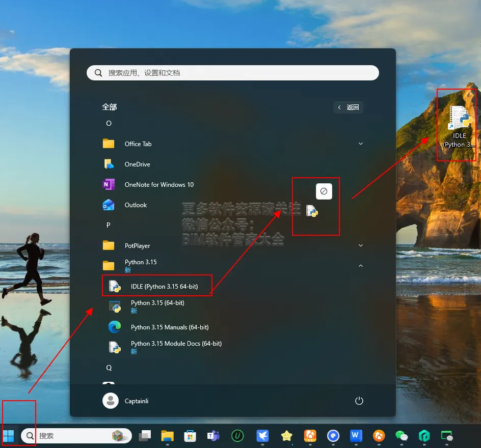Select the IDLE desktop shortcut

point(459,127)
